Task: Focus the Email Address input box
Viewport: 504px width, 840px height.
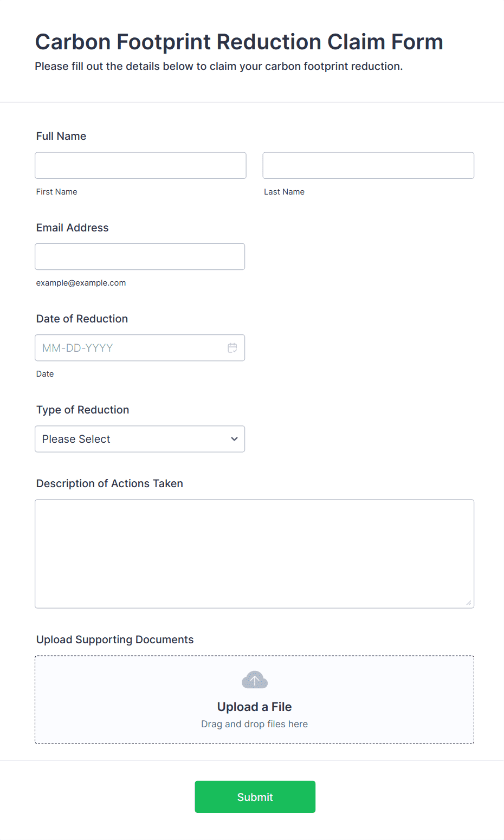Action: pyautogui.click(x=140, y=256)
